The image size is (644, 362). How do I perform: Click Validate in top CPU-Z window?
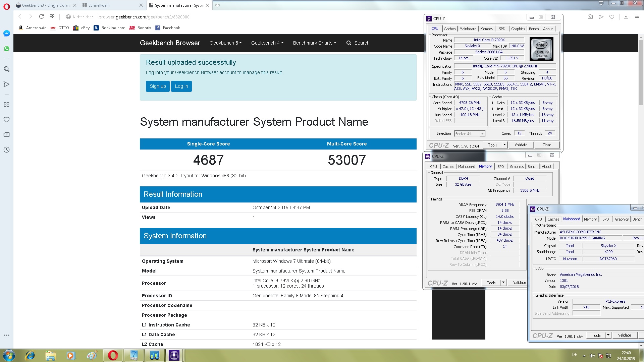[x=521, y=145]
